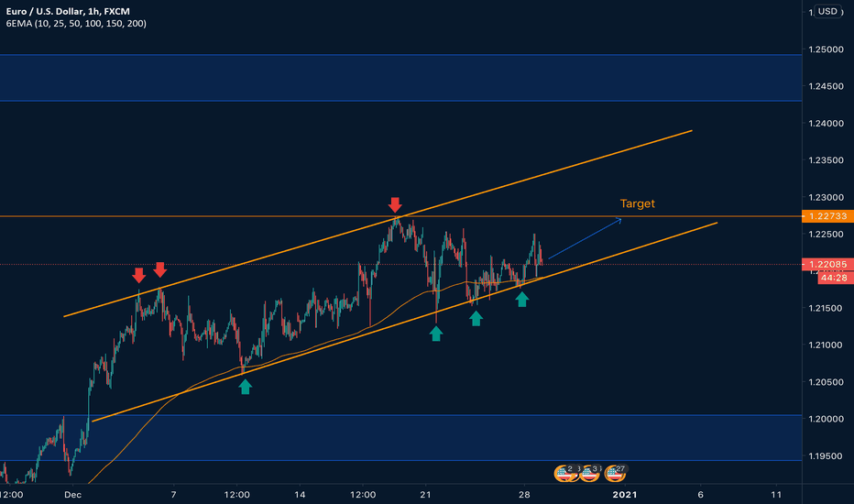854x504 pixels.
Task: Select the 6EMA indicator legend
Action: [76, 24]
